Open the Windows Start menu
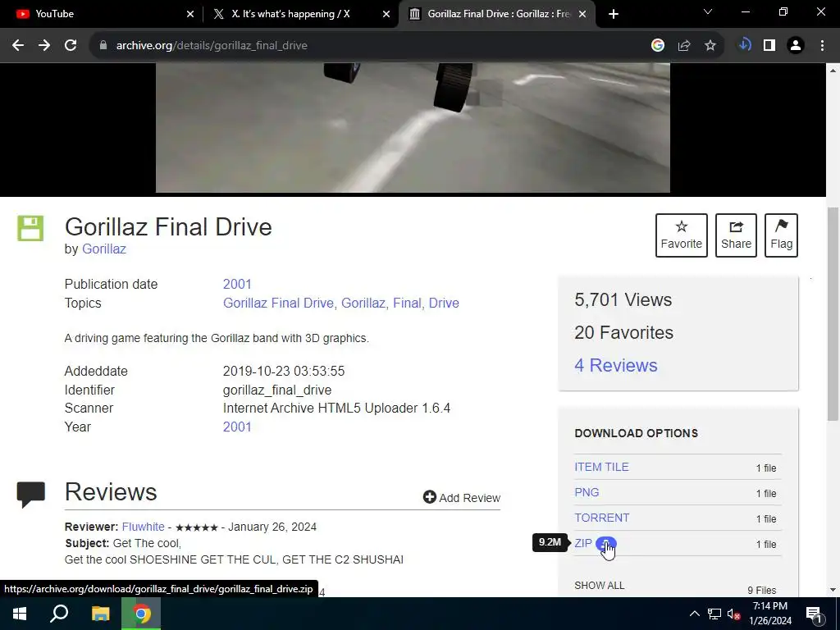 (x=20, y=614)
